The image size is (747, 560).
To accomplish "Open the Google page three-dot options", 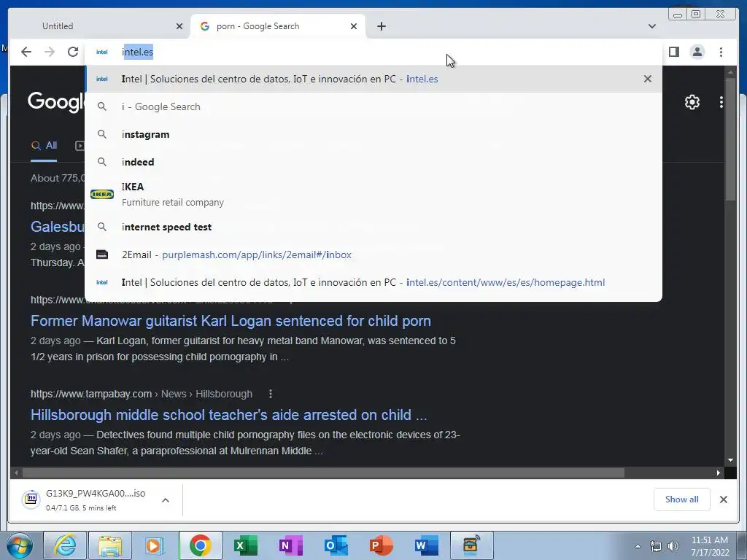I will pyautogui.click(x=721, y=102).
